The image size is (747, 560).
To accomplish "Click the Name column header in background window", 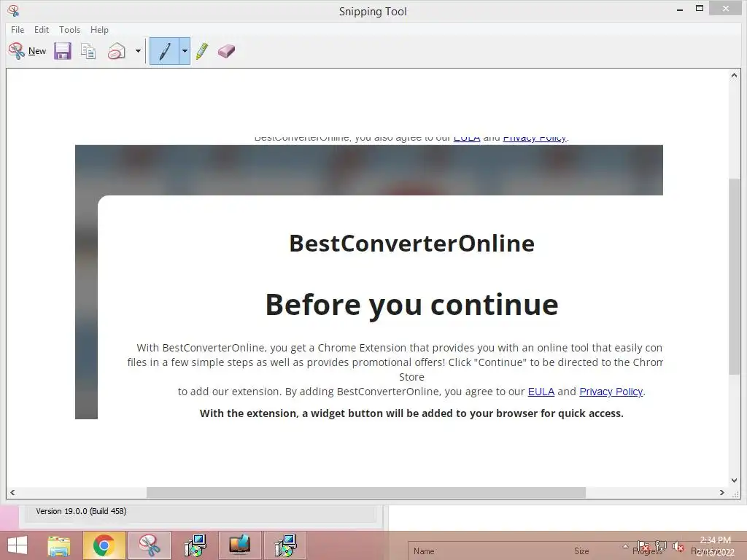I will coord(424,551).
